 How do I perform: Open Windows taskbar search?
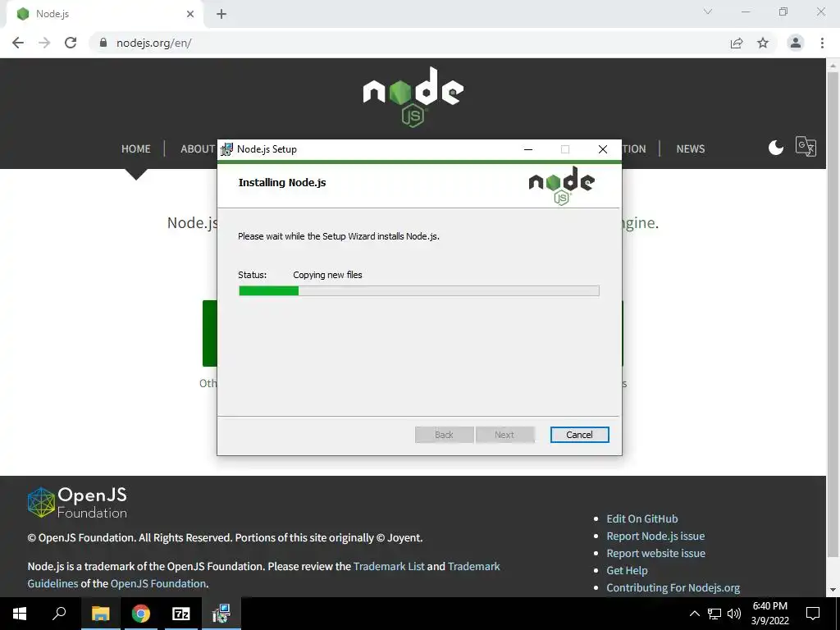click(x=59, y=614)
